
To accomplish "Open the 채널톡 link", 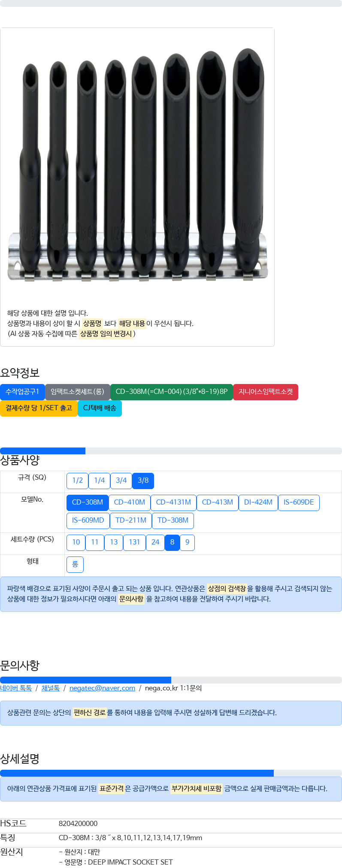I will point(51,688).
